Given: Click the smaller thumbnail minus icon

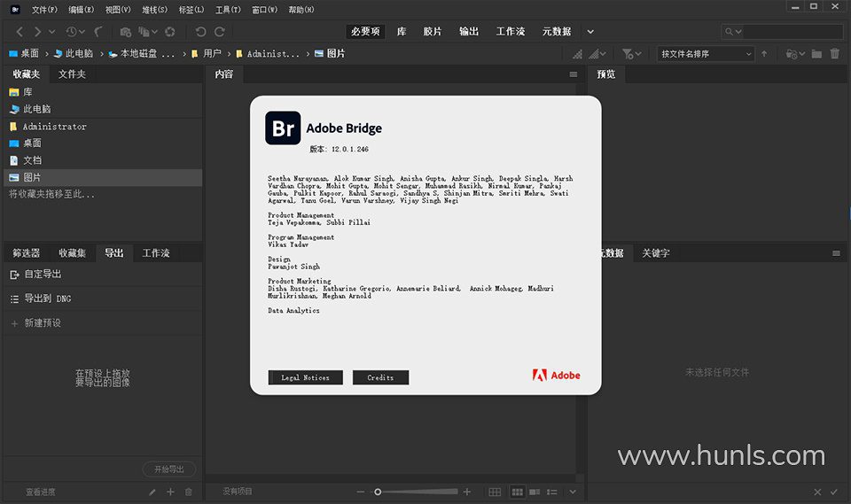Looking at the screenshot, I should coord(361,492).
